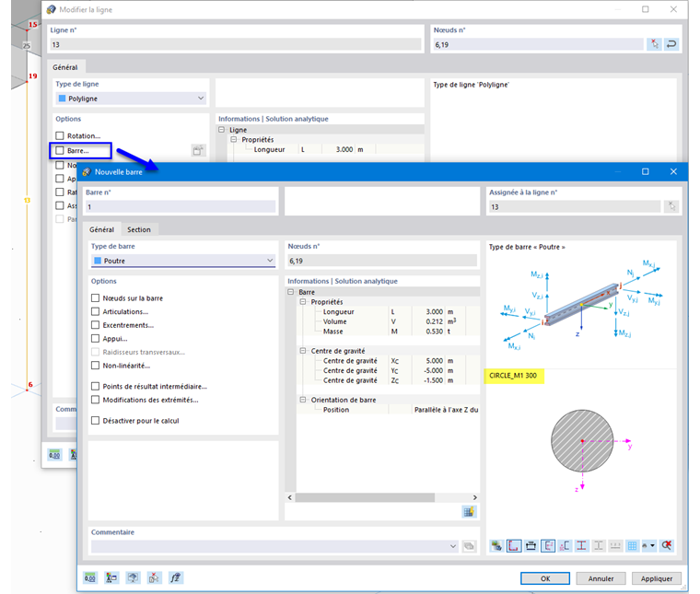Click units 0.00 icon in Modifier la ligne

point(54,455)
